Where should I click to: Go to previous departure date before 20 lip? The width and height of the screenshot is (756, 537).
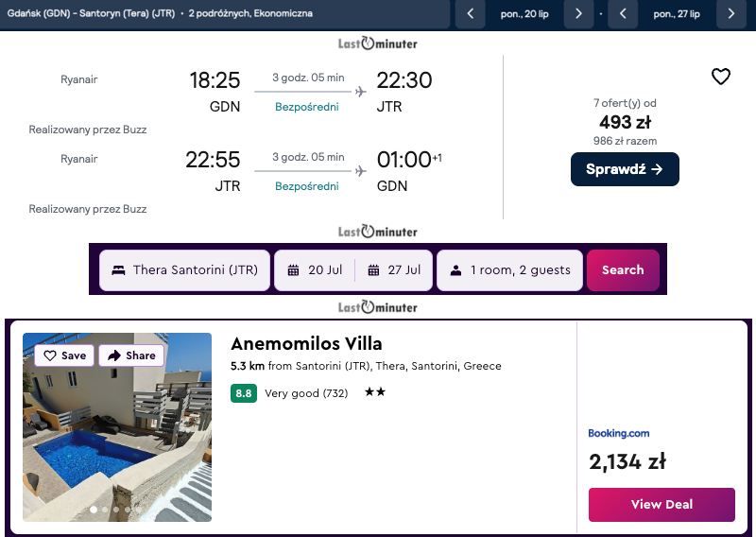471,14
